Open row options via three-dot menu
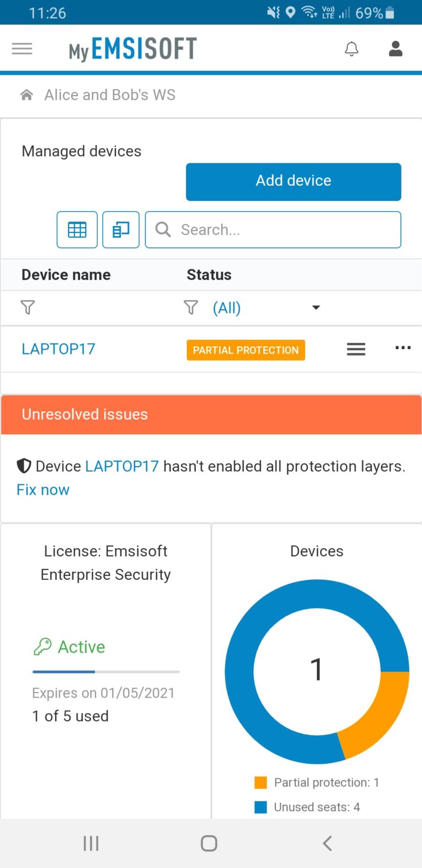Screen dimensions: 422x868 click(403, 349)
